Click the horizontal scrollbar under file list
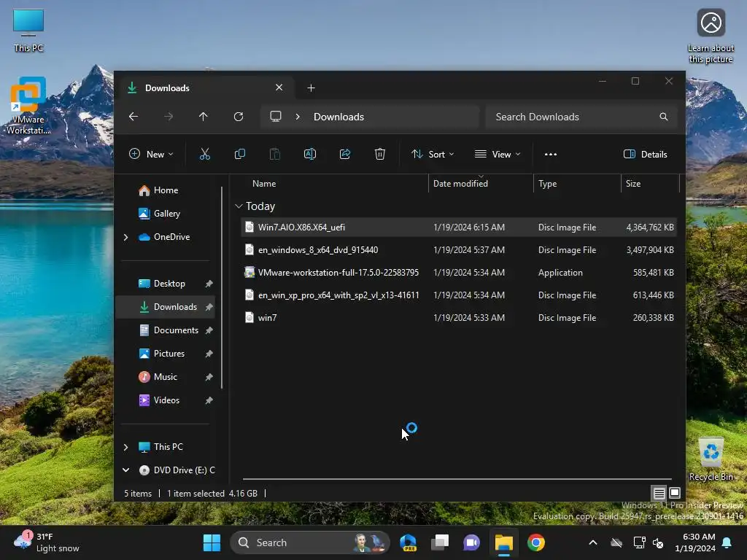747x560 pixels. (457, 478)
